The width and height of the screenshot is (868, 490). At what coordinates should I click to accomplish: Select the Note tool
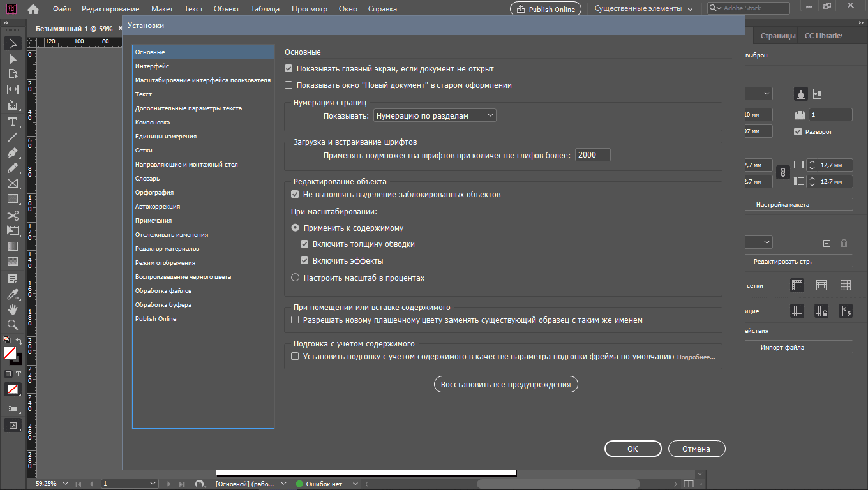pos(13,279)
